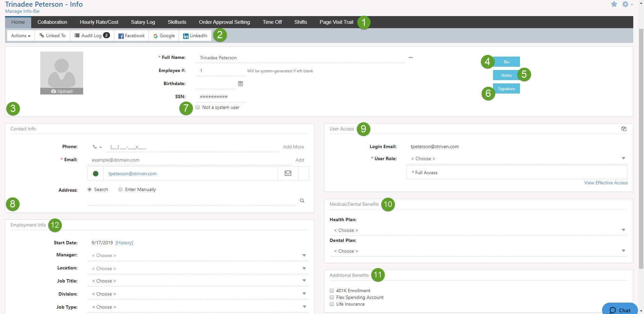Click the address search magnifier icon
The width and height of the screenshot is (644, 314).
point(302,200)
